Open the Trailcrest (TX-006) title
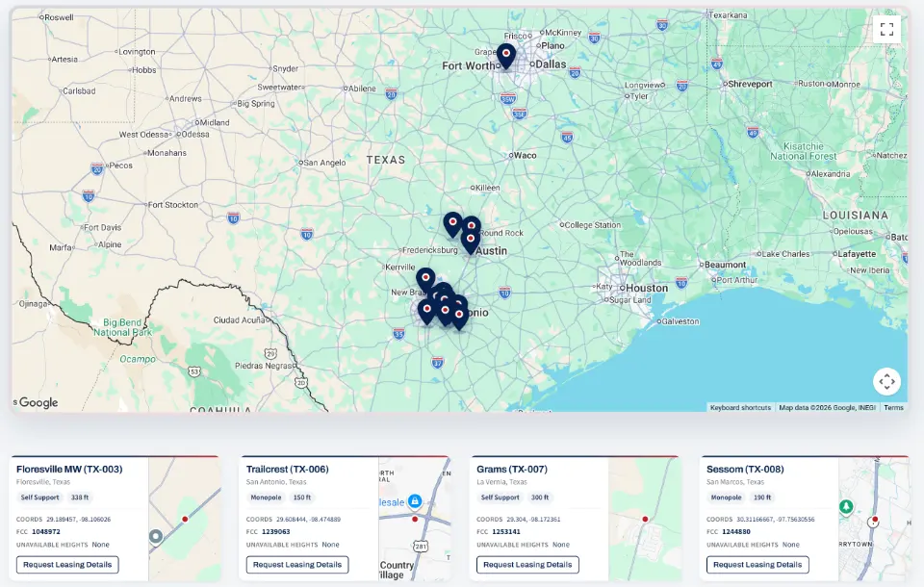The width and height of the screenshot is (924, 587). (288, 470)
